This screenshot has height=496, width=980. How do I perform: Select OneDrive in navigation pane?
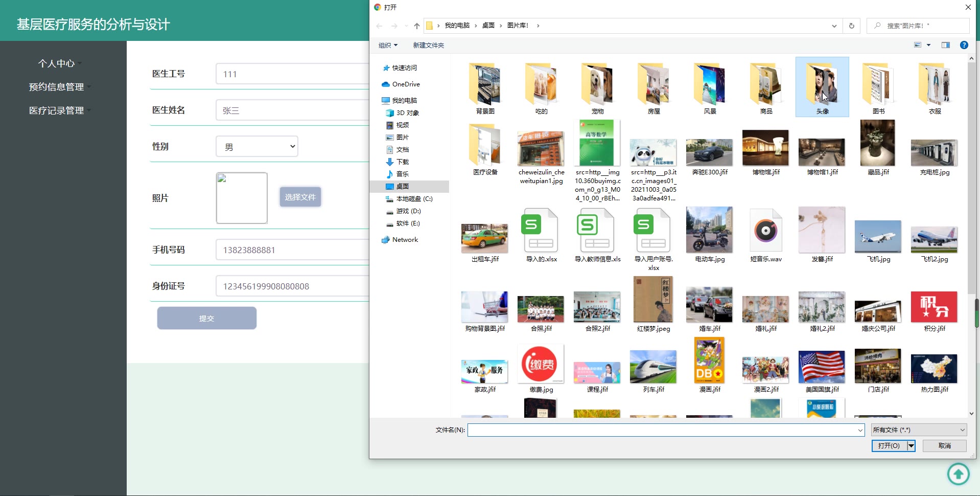(x=406, y=84)
